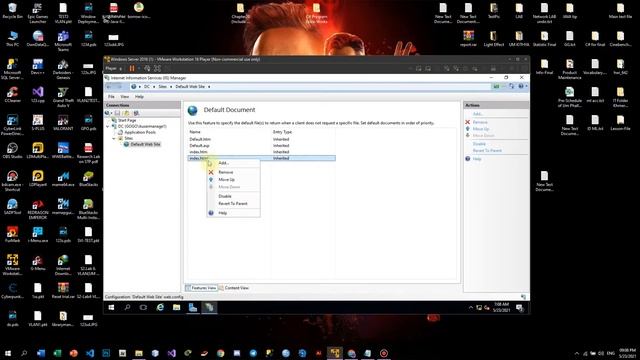The image size is (640, 360).
Task: Click Disable link in Actions pane
Action: (x=479, y=144)
